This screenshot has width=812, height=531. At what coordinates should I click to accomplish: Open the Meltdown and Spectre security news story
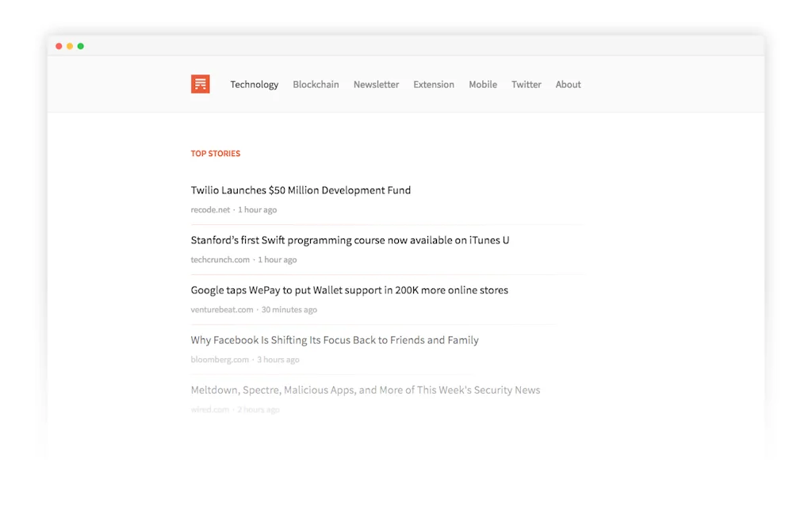click(x=365, y=390)
